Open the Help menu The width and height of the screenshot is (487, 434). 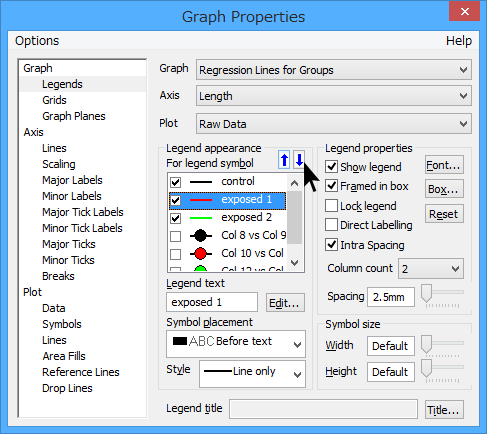459,41
